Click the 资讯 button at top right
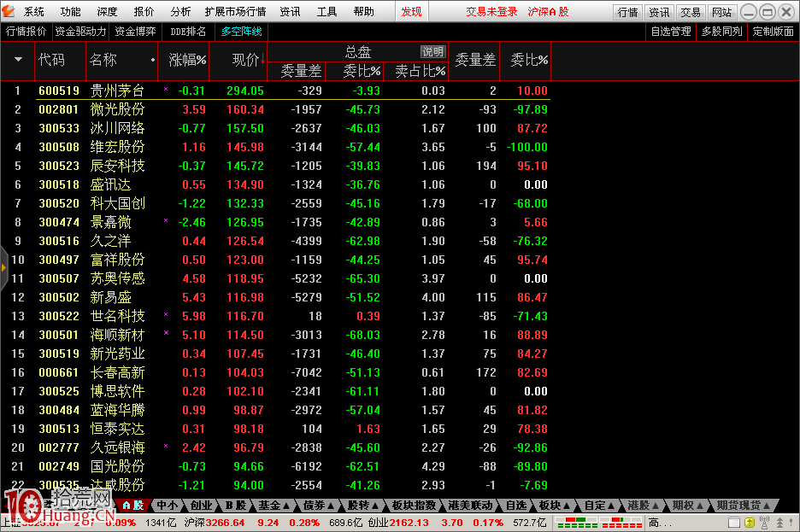The width and height of the screenshot is (800, 532). [659, 12]
